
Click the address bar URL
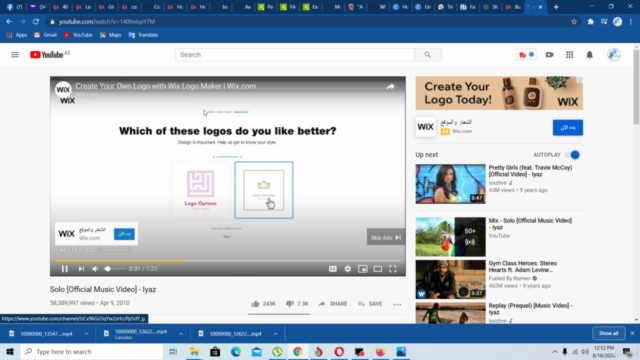coord(107,22)
